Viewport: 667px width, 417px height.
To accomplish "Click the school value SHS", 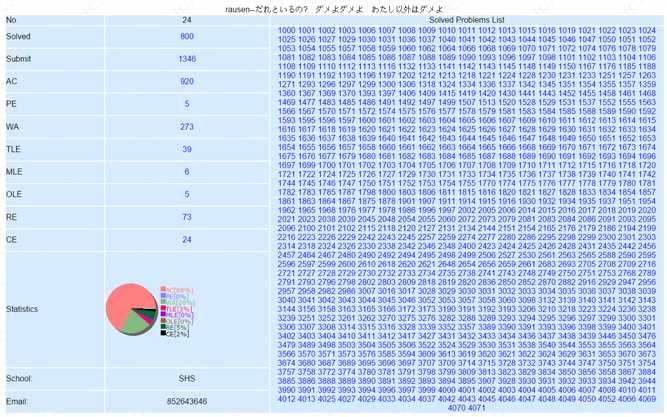I will coord(187,379).
